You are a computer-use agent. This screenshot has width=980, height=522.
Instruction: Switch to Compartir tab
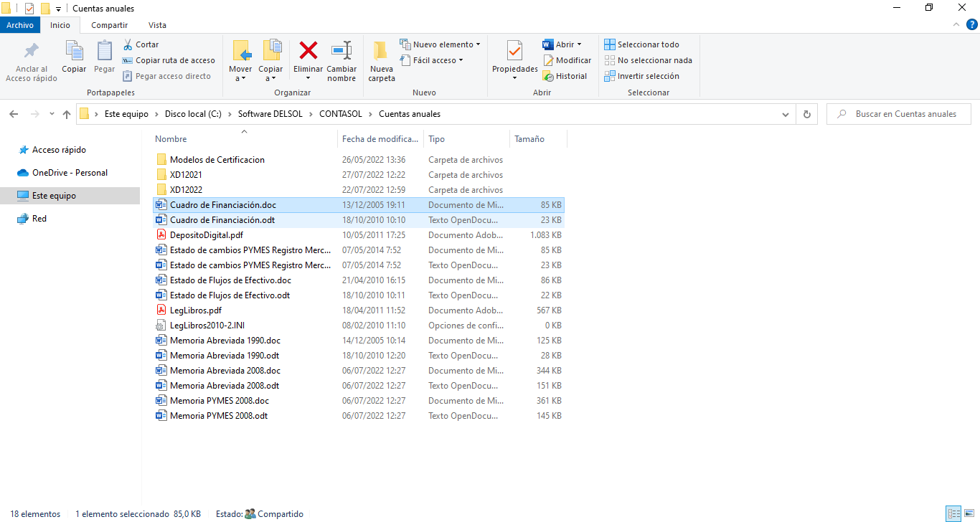pos(110,25)
